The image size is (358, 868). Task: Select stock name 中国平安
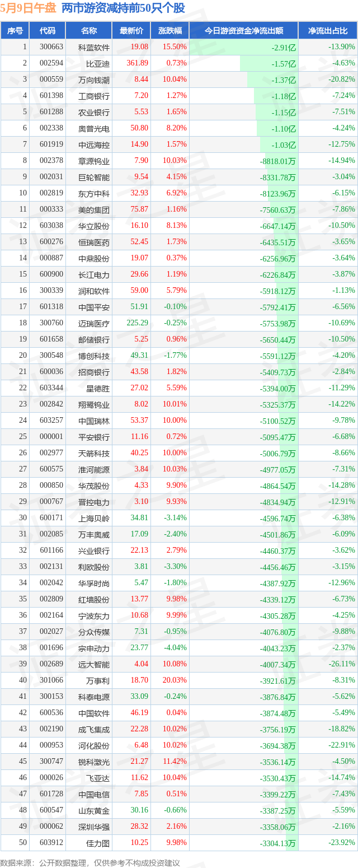tap(94, 307)
